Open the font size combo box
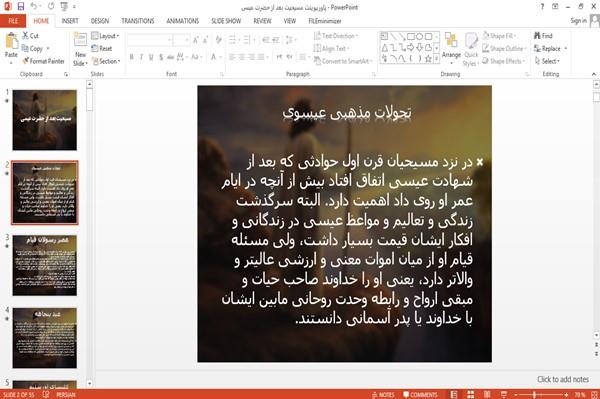 pos(181,40)
